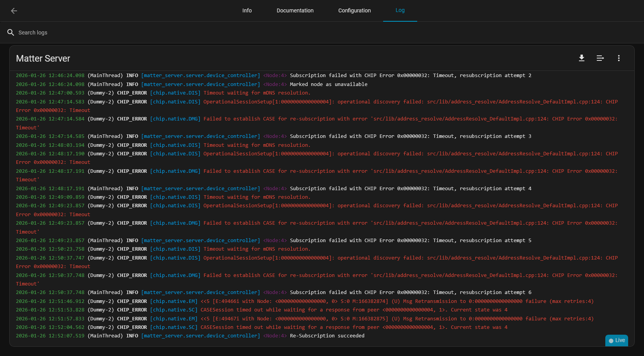
Task: Select the Marked node as unavailable entry
Action: coord(328,84)
